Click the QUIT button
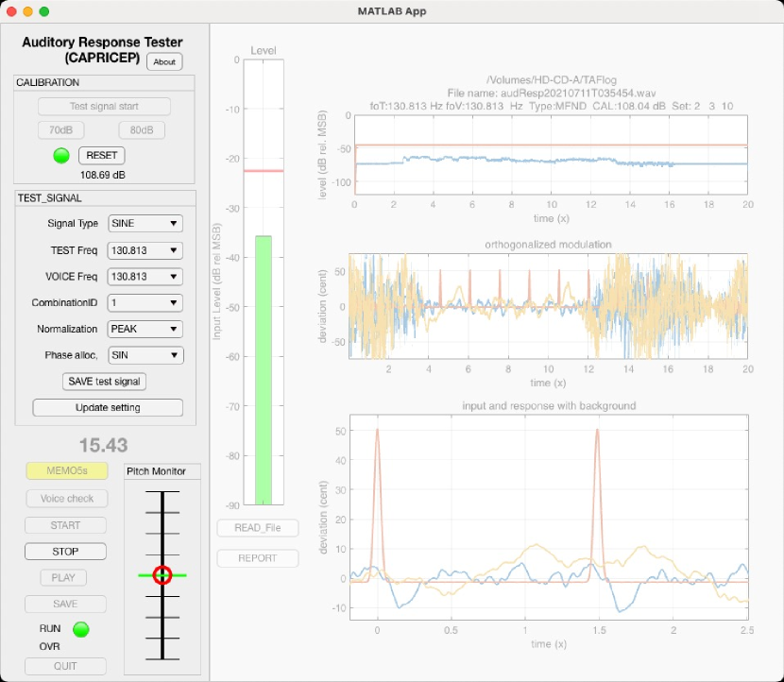784x682 pixels. click(x=65, y=666)
